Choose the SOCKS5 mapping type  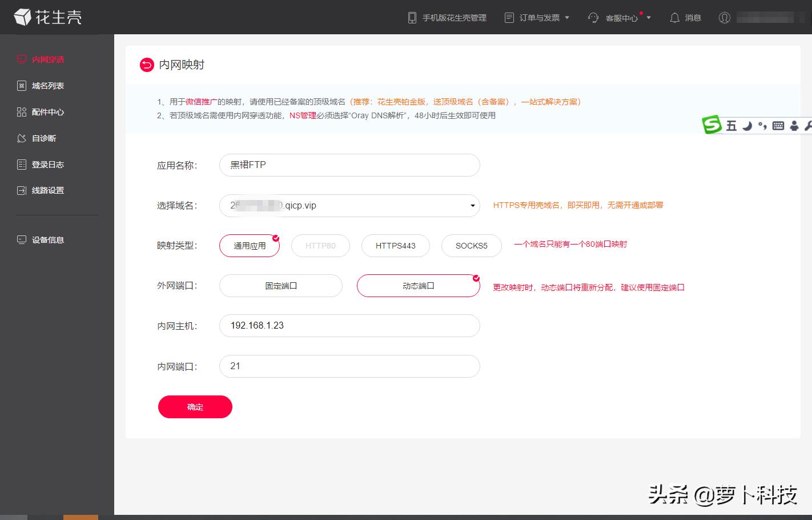(x=471, y=246)
